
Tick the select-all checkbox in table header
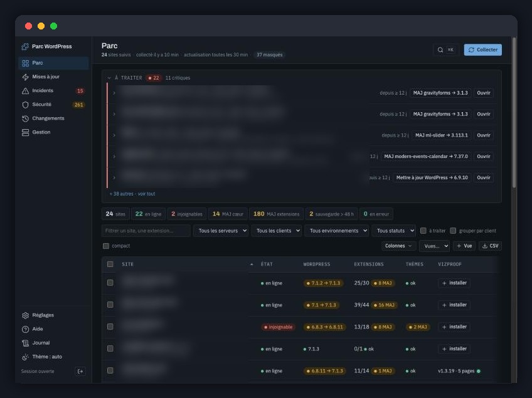pyautogui.click(x=110, y=264)
